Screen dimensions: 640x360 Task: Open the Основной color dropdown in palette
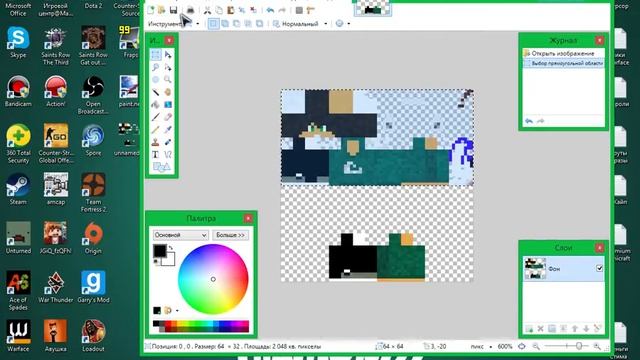pos(180,235)
